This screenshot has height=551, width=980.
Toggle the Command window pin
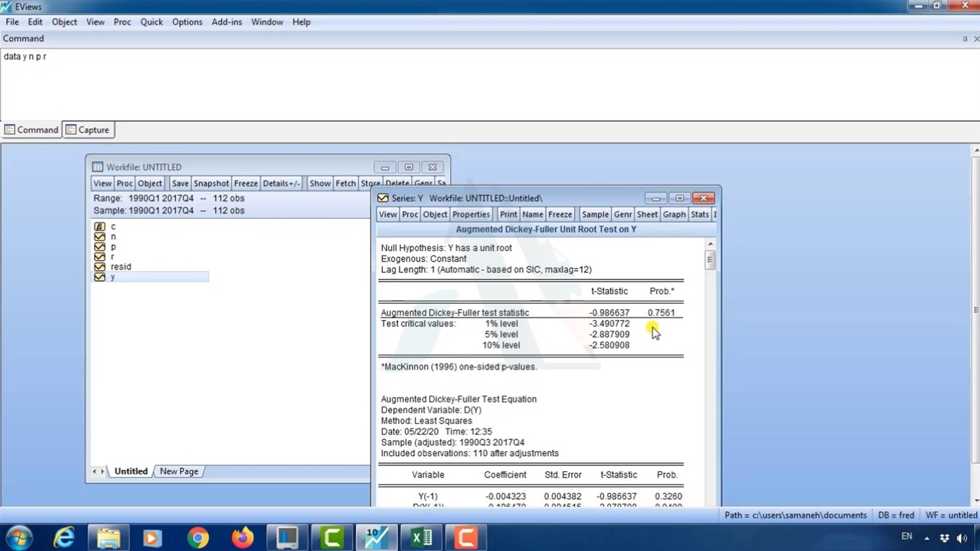point(965,39)
